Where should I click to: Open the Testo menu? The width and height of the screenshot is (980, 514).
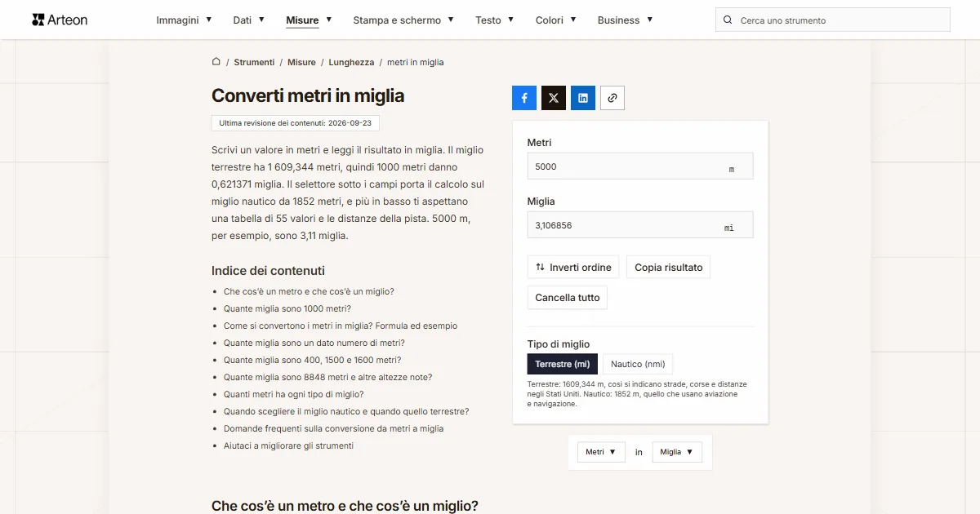coord(495,20)
